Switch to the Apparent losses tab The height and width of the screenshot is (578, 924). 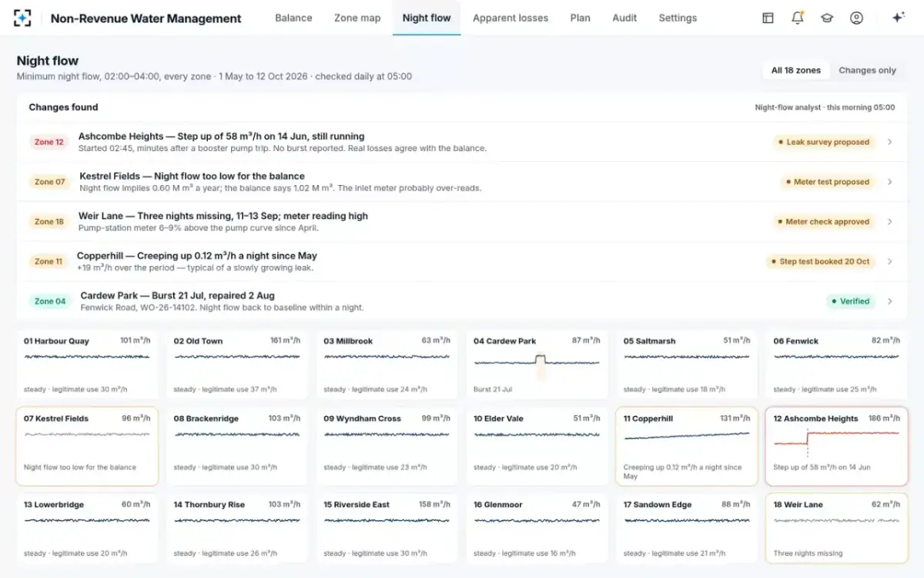pos(511,18)
